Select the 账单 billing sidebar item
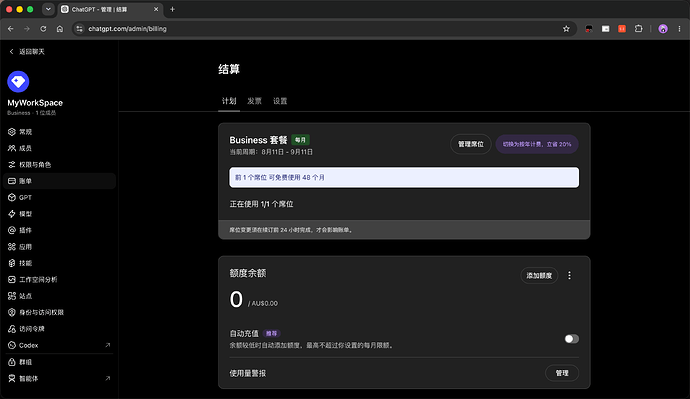This screenshot has height=399, width=690. click(59, 181)
